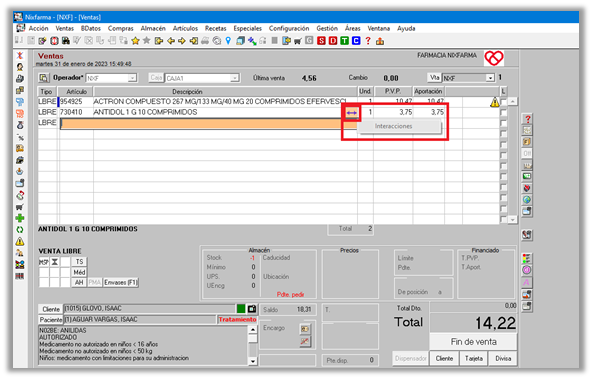
Task: Open the Configuración menu
Action: click(x=289, y=28)
